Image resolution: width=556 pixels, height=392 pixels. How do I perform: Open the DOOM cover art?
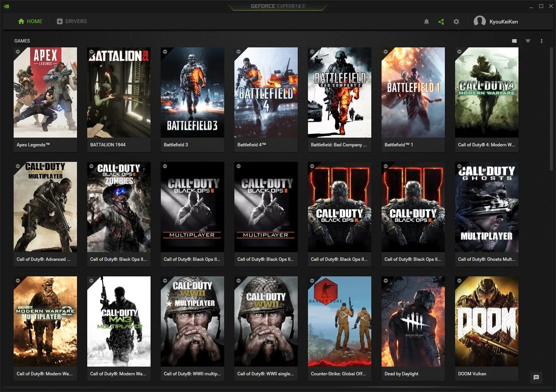point(487,321)
